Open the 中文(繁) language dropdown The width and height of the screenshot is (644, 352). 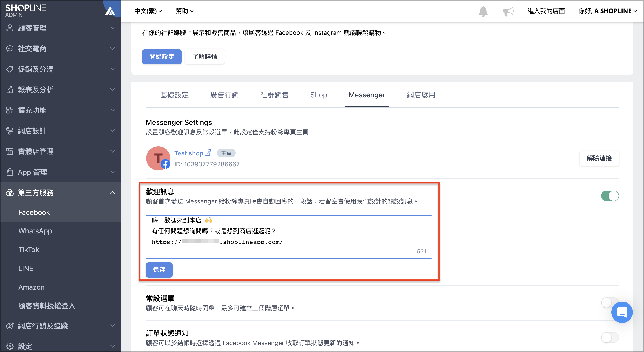pos(148,11)
